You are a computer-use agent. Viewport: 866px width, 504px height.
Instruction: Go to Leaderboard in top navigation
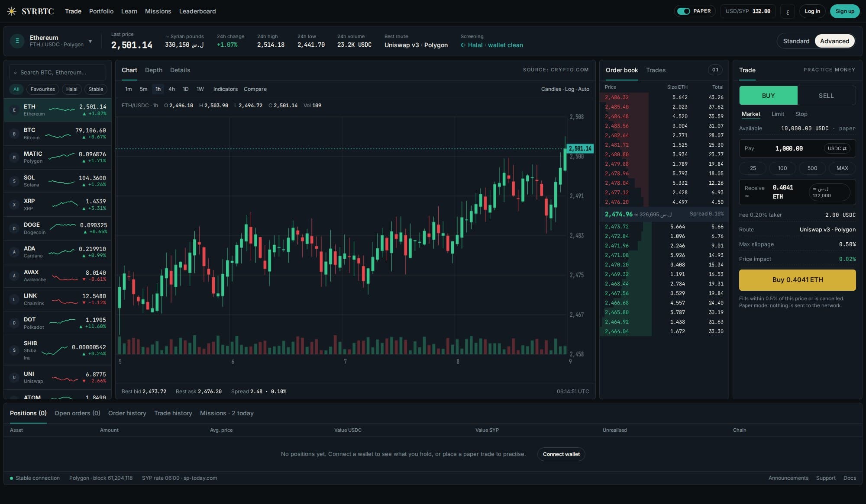[x=197, y=11]
